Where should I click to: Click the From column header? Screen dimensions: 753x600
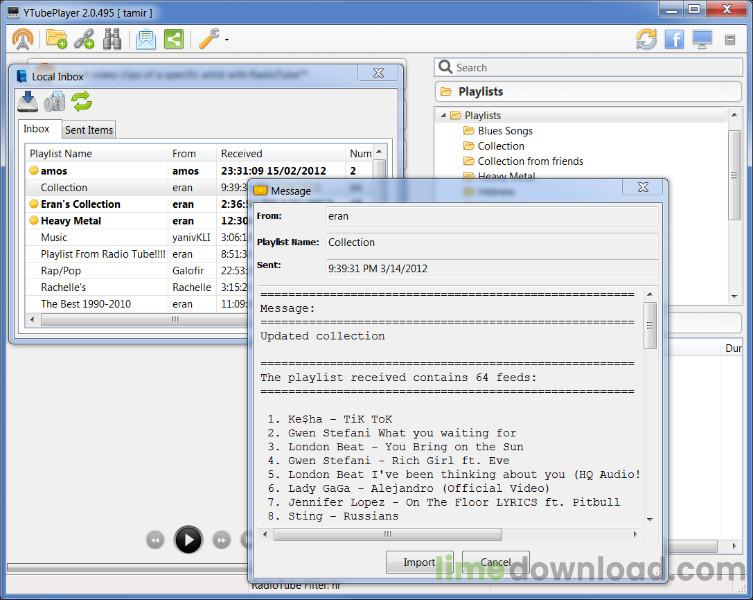point(192,154)
